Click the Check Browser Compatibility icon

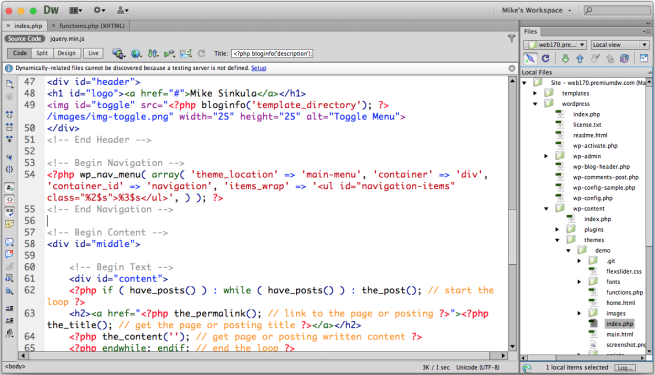186,53
